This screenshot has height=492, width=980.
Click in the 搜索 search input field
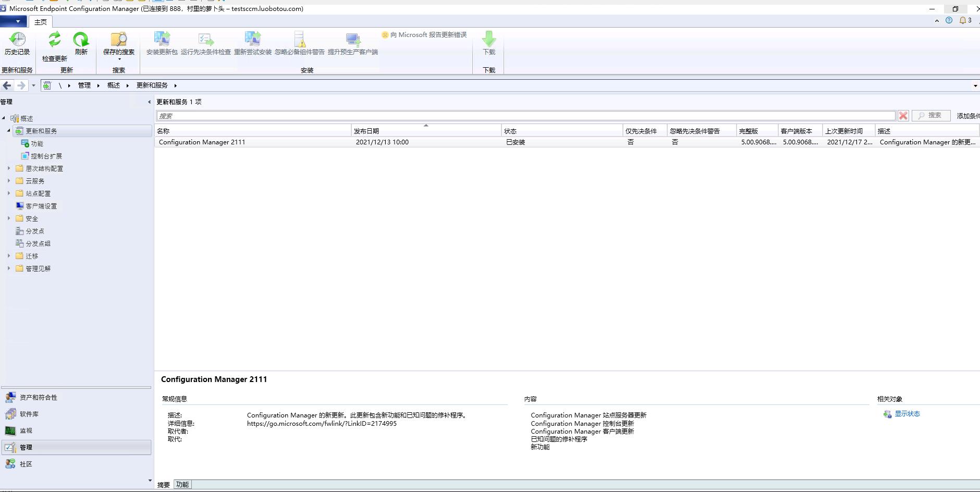pos(526,116)
